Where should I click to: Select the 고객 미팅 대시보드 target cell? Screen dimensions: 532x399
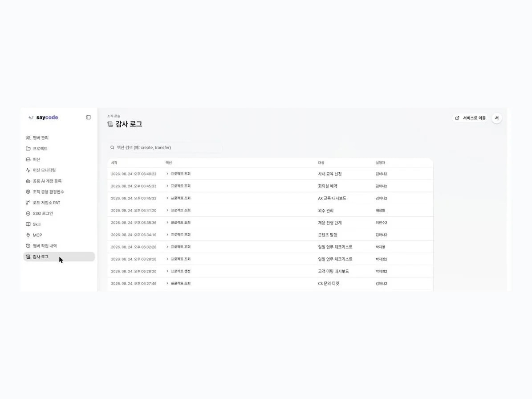[333, 271]
